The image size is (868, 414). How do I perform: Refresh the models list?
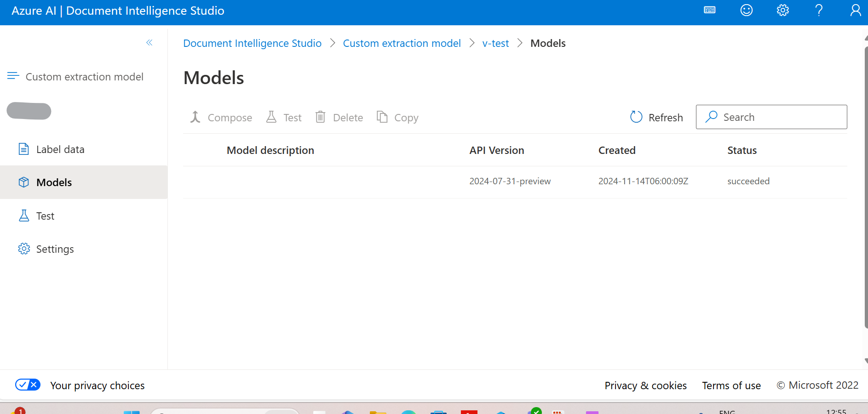656,117
